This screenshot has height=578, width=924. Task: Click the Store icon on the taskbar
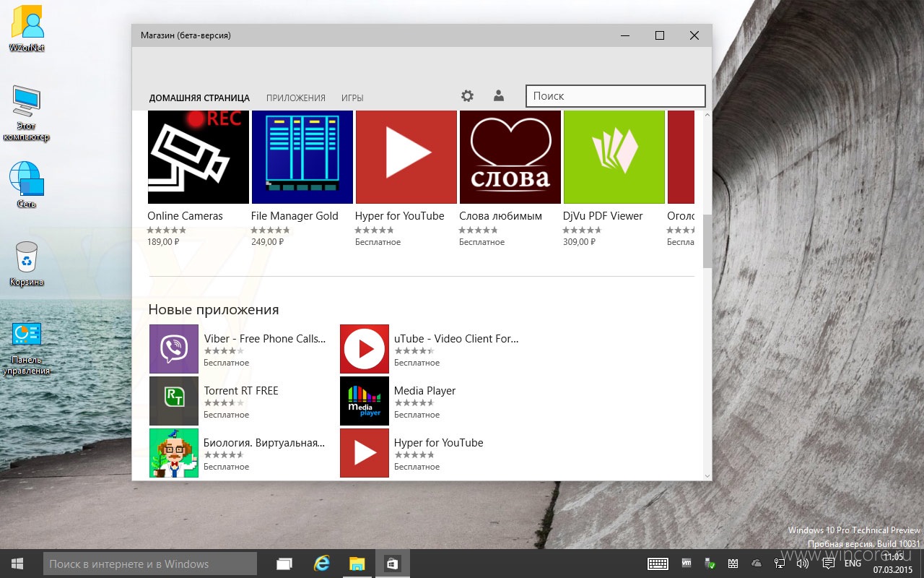tap(393, 564)
